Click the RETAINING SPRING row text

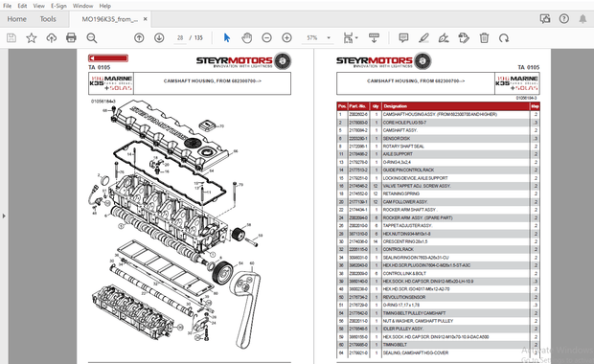pos(401,193)
